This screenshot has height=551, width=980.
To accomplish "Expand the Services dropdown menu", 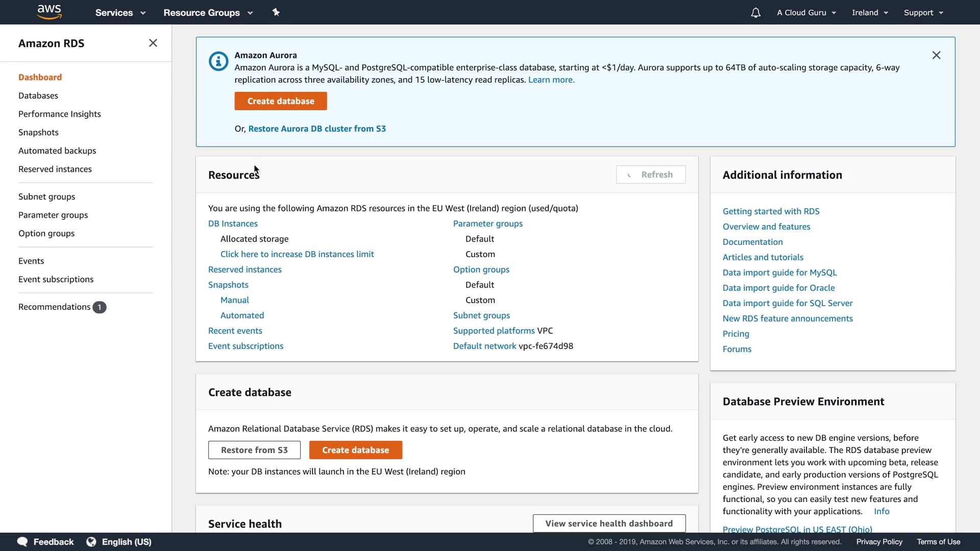I will [x=120, y=13].
